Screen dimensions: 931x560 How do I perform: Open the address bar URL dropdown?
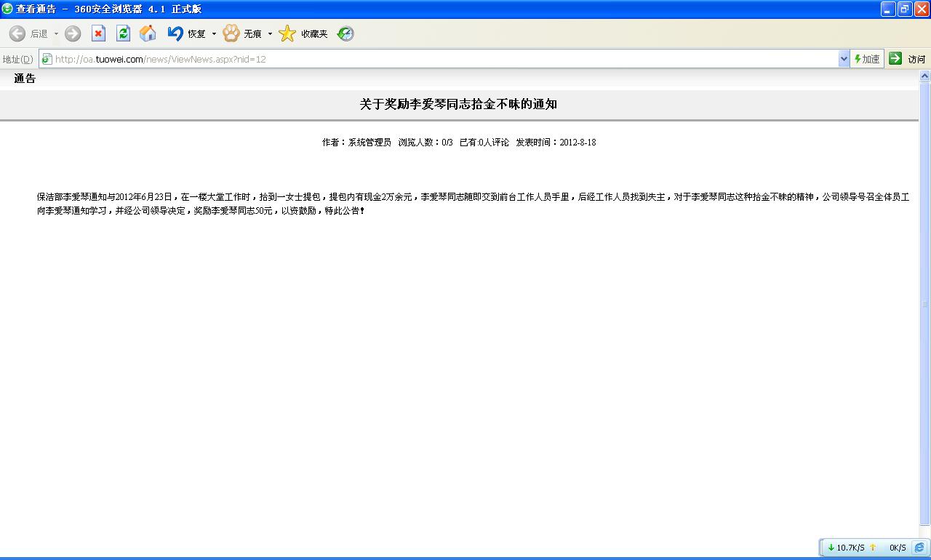[x=844, y=59]
